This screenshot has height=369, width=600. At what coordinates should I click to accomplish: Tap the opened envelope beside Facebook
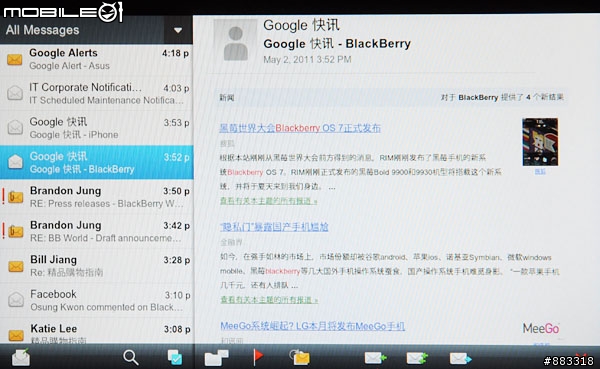pos(16,299)
